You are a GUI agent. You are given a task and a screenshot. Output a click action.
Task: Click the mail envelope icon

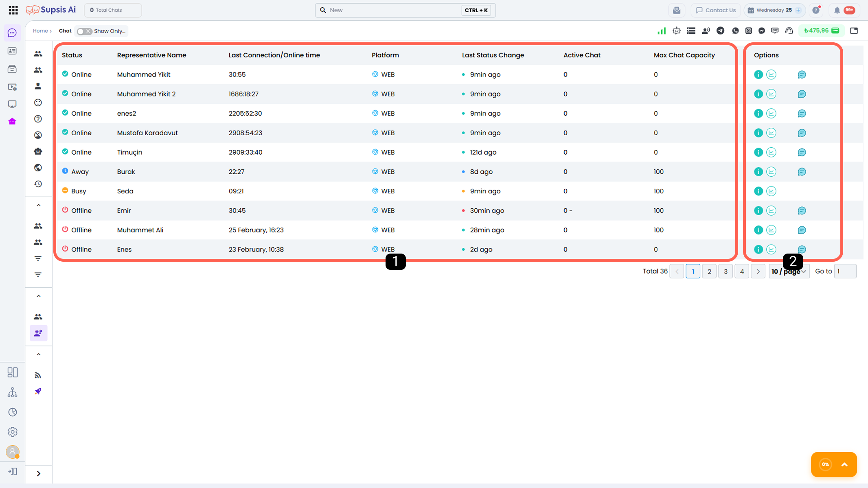coord(677,10)
